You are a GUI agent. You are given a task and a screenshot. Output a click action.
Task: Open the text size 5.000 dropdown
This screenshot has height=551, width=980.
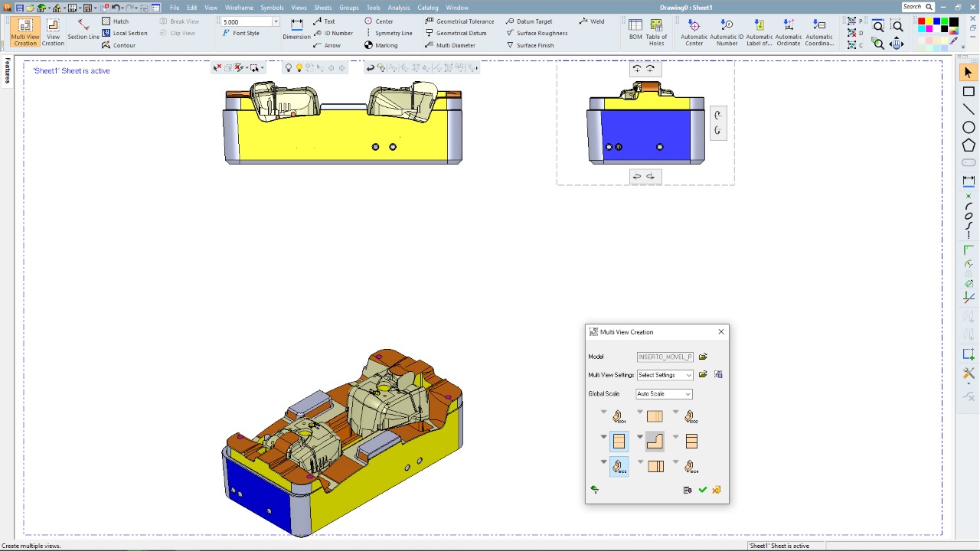(276, 22)
